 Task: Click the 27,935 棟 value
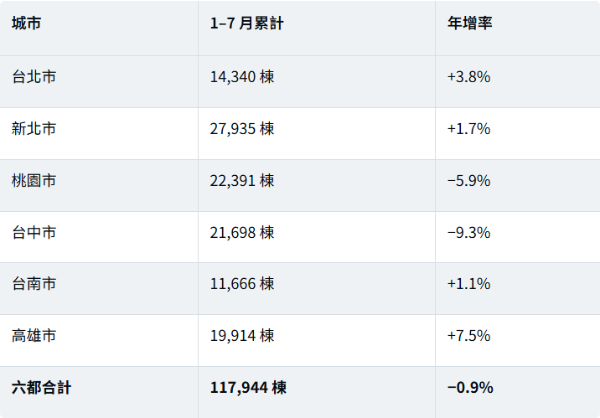tap(242, 129)
